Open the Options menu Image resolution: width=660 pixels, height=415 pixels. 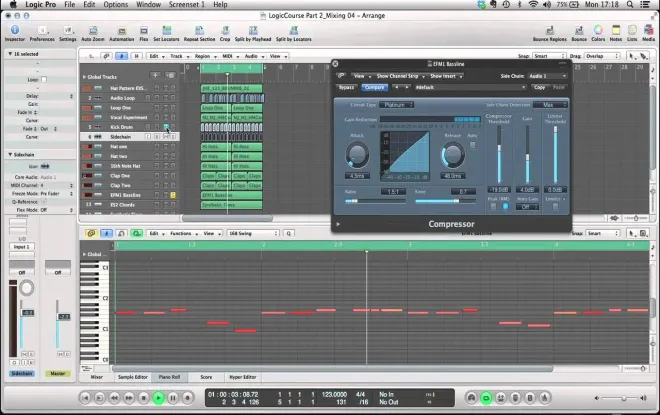[115, 5]
